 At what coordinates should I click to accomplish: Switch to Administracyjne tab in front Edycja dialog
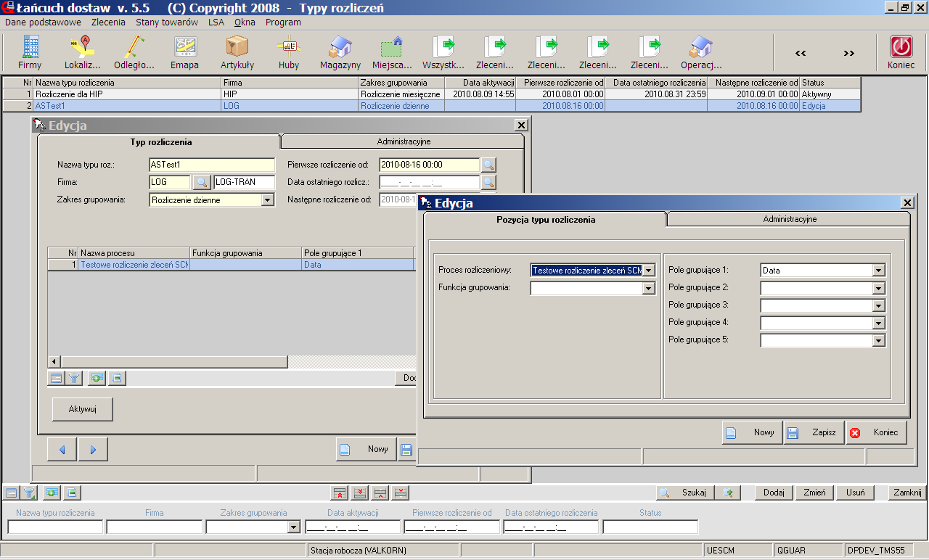pos(790,219)
